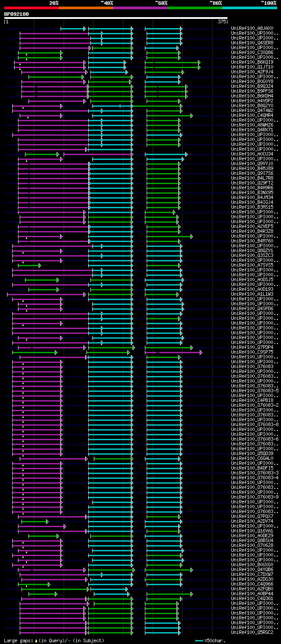Select hit label UniRef100_Q5RGC2
281x644 pixels.
(252, 633)
